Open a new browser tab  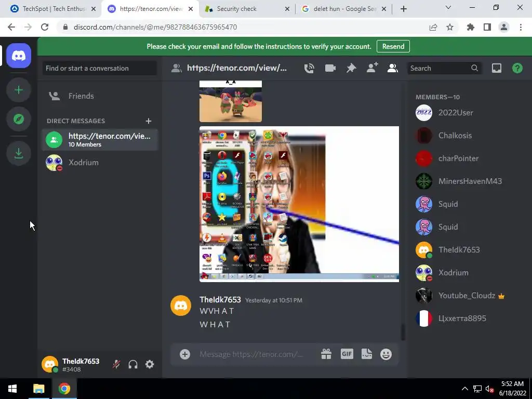click(x=403, y=9)
